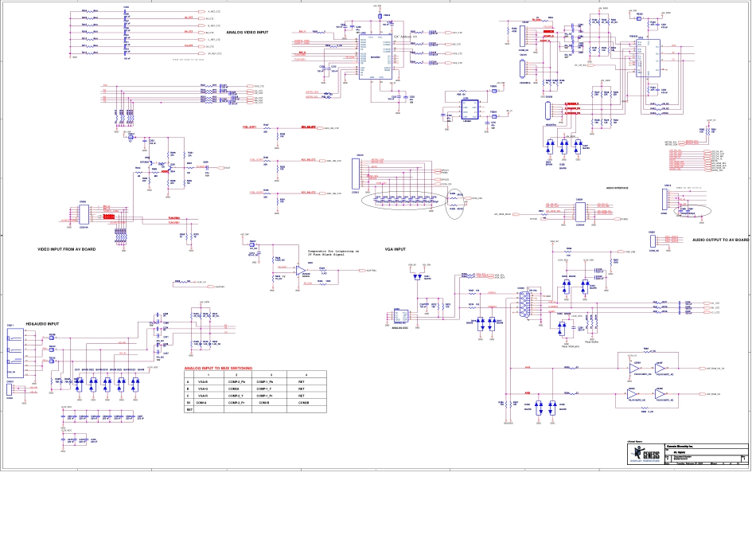Click the ANALOG VIDEO INPUT heading

[x=247, y=33]
